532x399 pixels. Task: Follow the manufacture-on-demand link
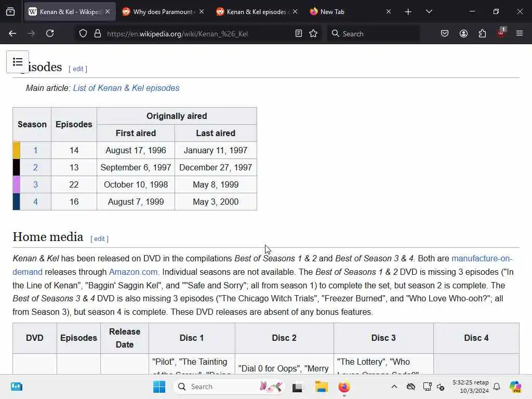click(482, 259)
